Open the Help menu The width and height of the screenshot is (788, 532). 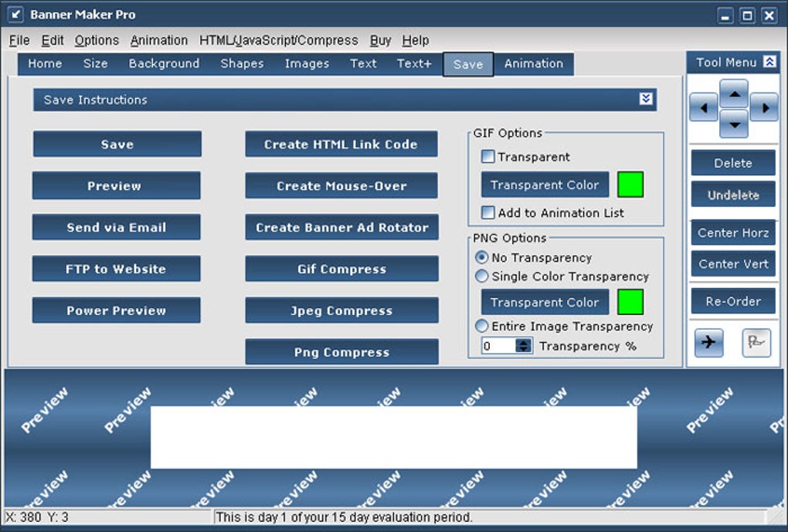[x=416, y=40]
